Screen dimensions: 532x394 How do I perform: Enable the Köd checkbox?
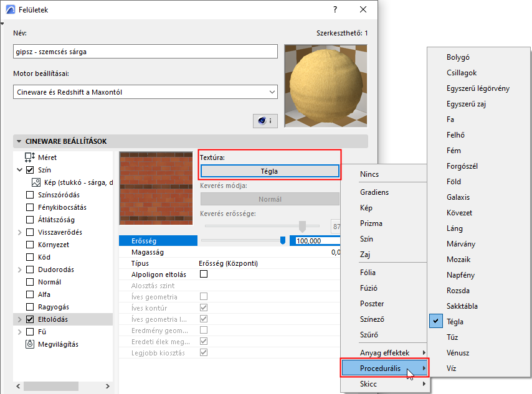(x=30, y=257)
